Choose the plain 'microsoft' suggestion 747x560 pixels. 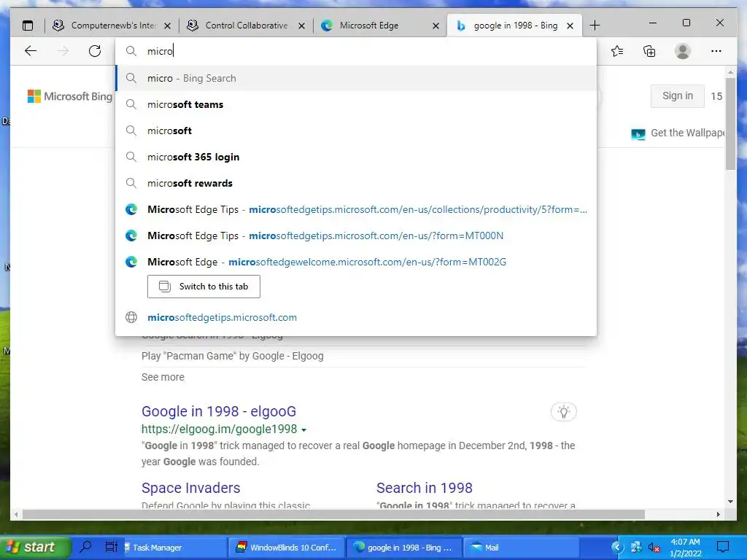tap(356, 131)
